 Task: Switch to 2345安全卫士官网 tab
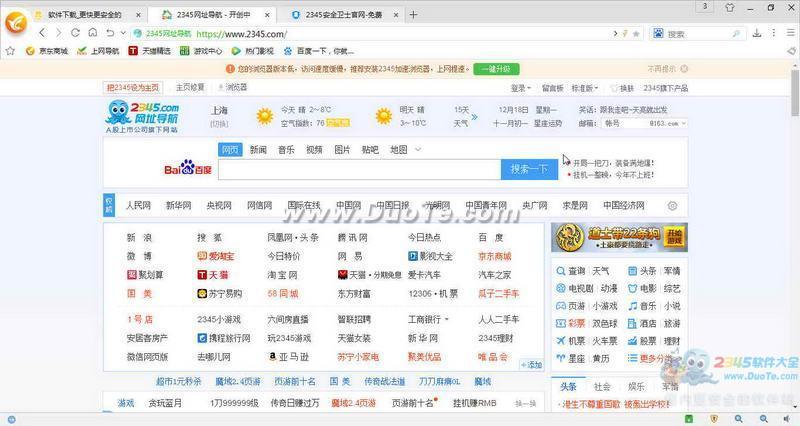(343, 15)
